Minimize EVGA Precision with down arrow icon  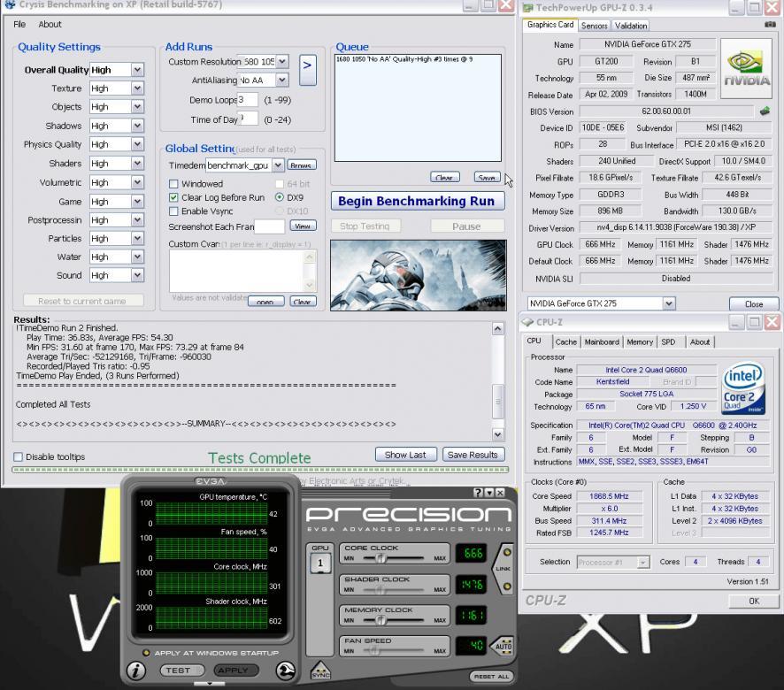488,493
